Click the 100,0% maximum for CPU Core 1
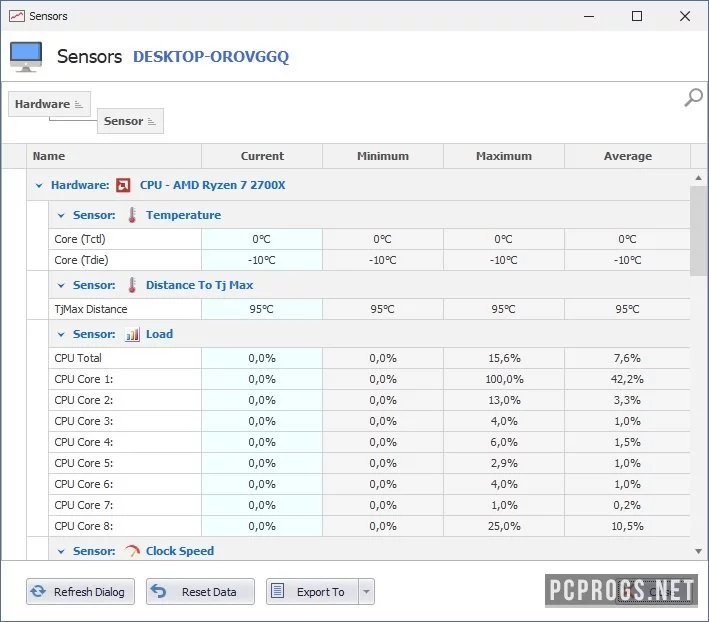 pyautogui.click(x=504, y=379)
